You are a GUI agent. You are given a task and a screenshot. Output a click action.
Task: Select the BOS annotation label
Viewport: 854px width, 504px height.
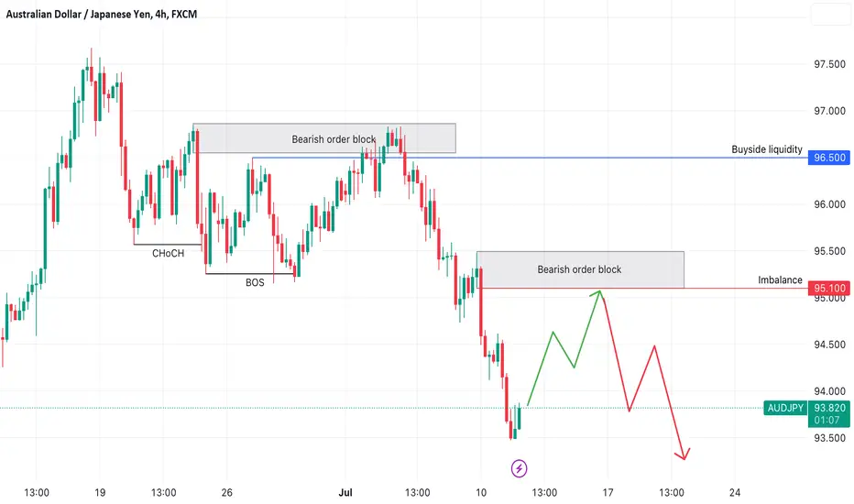point(255,282)
